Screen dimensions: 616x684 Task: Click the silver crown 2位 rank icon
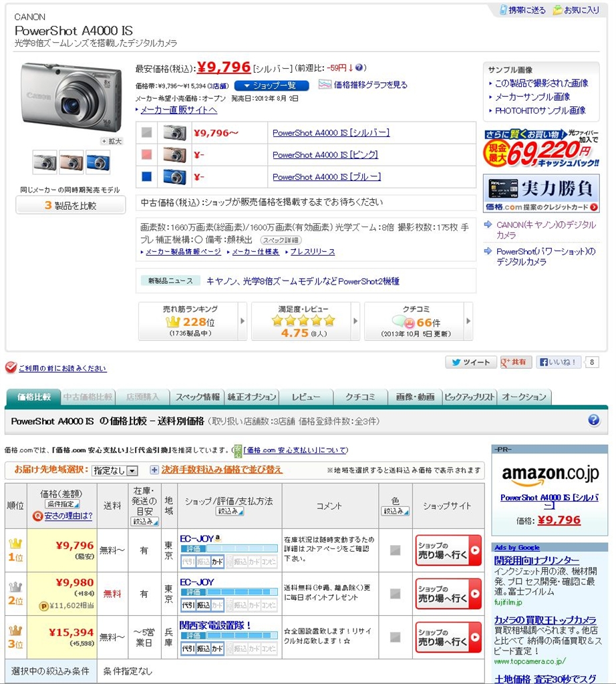coord(15,586)
